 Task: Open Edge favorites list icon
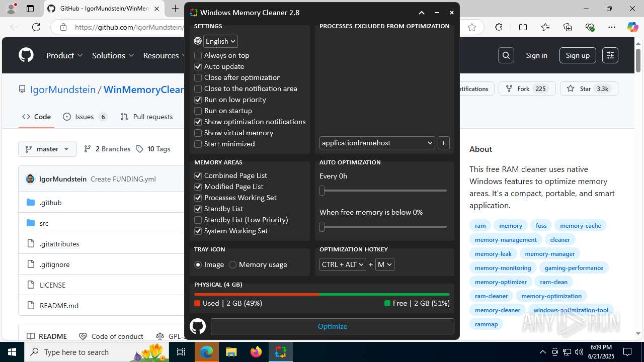point(546,28)
